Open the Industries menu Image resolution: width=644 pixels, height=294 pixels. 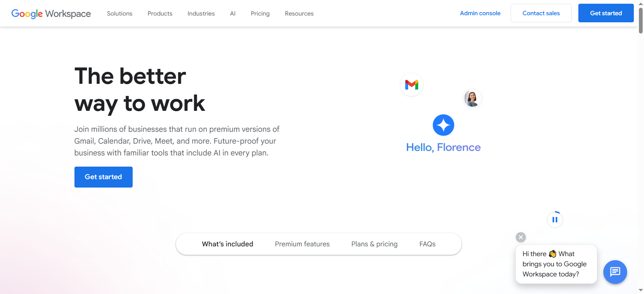tap(201, 14)
